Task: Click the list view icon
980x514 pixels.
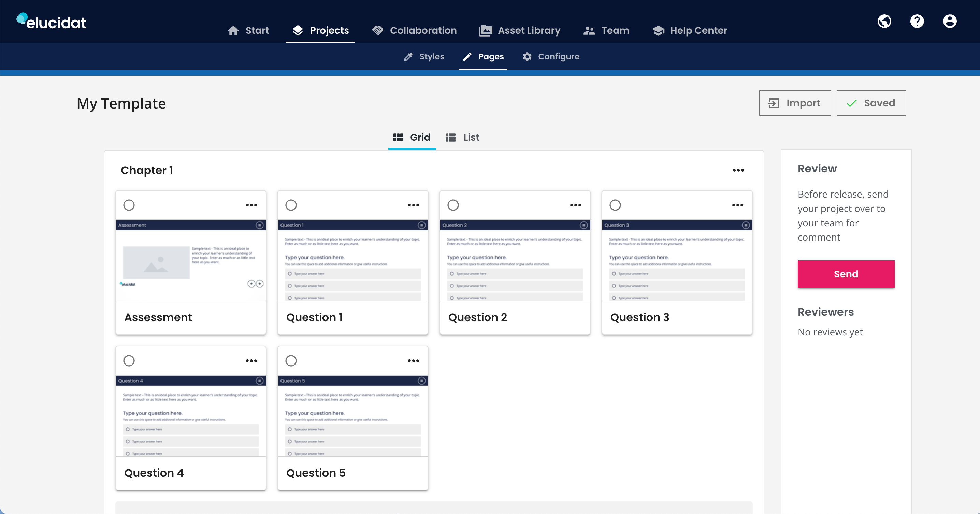Action: point(451,137)
